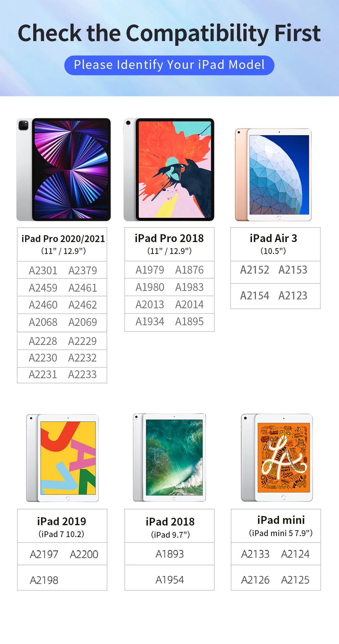Select model number A2462 in table
The width and height of the screenshot is (339, 644).
(x=83, y=305)
